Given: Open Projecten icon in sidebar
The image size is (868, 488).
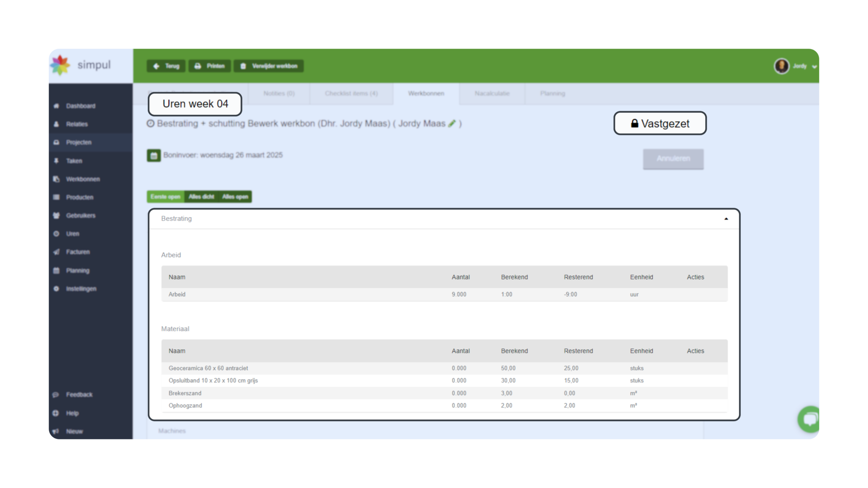Looking at the screenshot, I should (x=56, y=142).
